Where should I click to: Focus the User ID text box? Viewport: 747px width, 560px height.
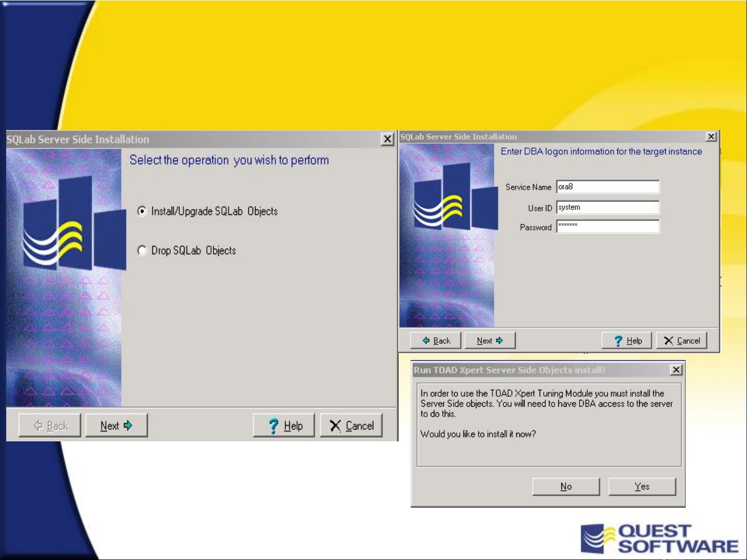(x=608, y=207)
